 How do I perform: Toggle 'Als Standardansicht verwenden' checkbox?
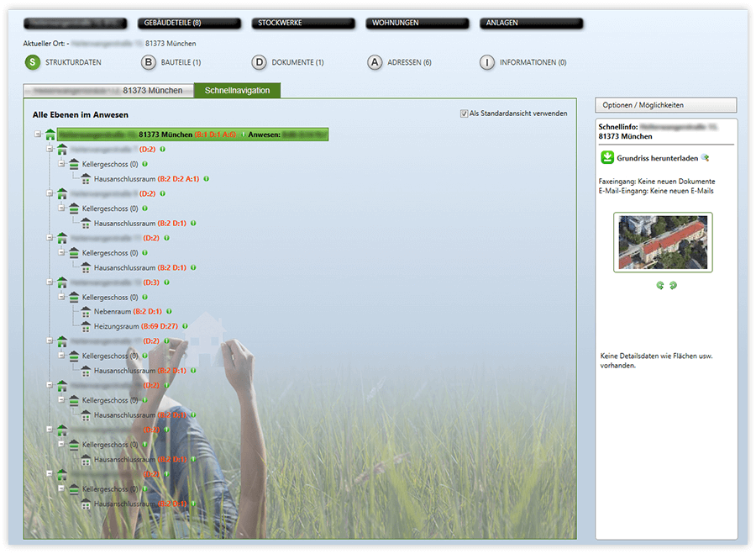tap(465, 113)
